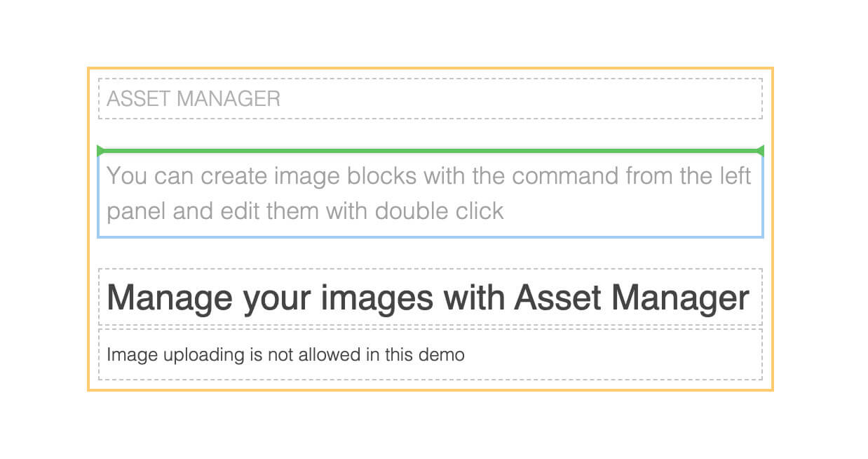
Task: Select the blue-outlined paragraph text block
Action: click(430, 194)
